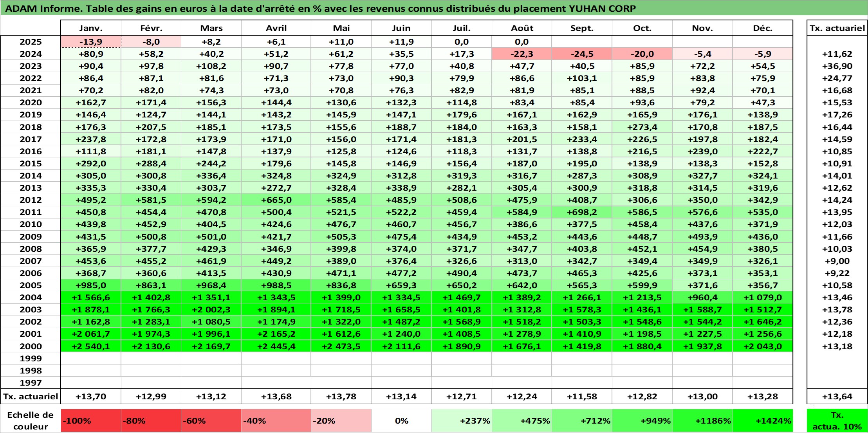Select the +1 646,2 cell in Déc. 2002

click(763, 322)
